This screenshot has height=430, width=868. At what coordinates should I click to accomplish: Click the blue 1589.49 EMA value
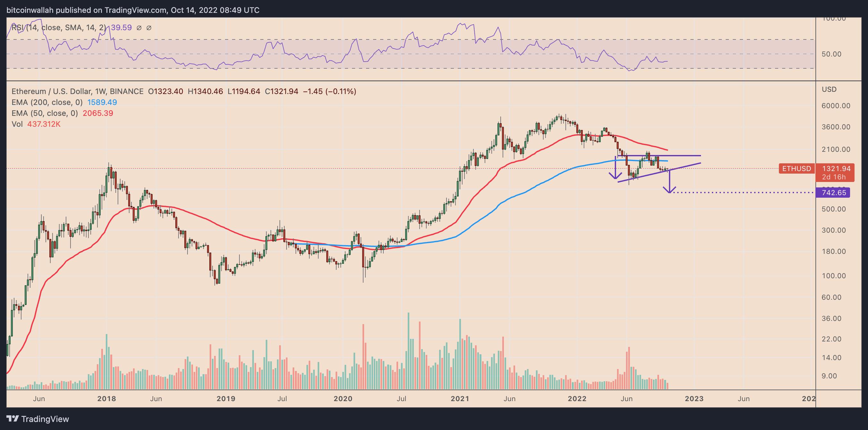coord(102,102)
